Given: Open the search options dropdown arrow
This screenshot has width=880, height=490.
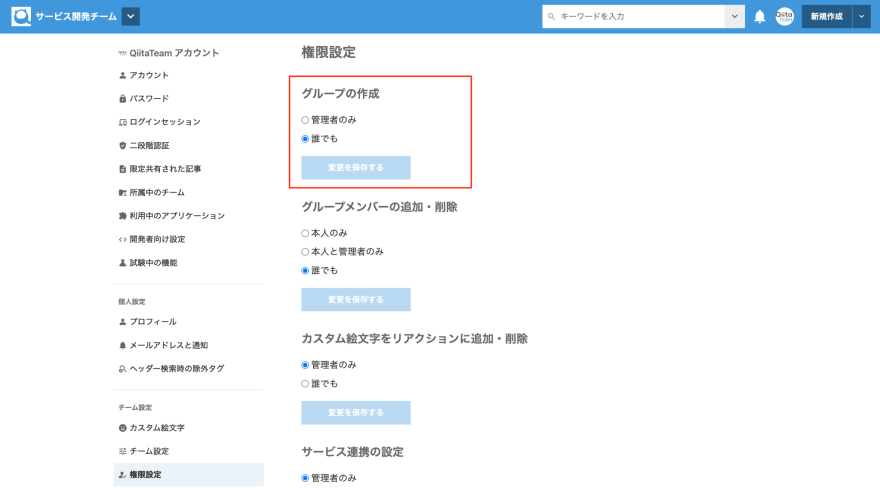Looking at the screenshot, I should click(735, 16).
